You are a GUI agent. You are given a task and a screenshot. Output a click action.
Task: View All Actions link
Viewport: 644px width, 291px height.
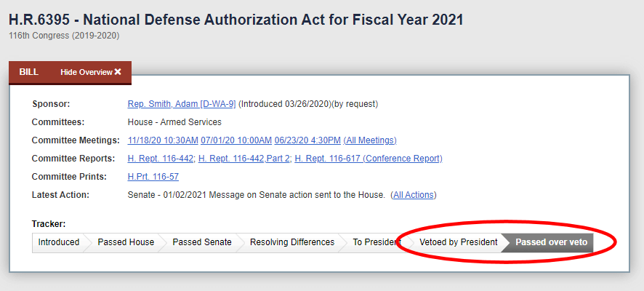click(x=414, y=195)
